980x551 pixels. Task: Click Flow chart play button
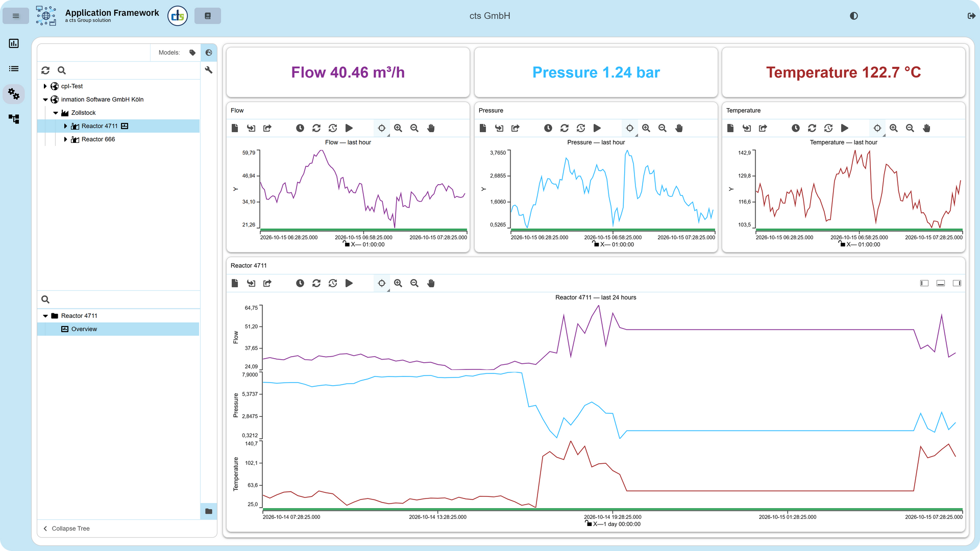349,128
